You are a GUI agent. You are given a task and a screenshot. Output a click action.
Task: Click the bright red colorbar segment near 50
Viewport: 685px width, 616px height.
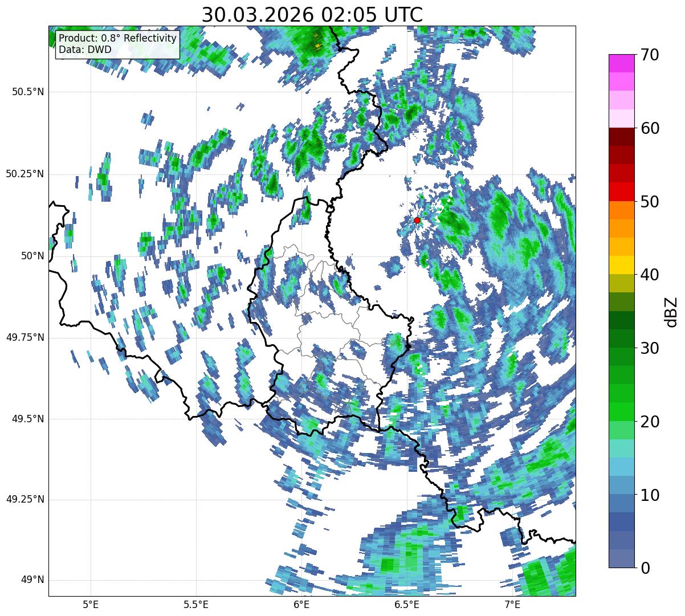click(621, 192)
